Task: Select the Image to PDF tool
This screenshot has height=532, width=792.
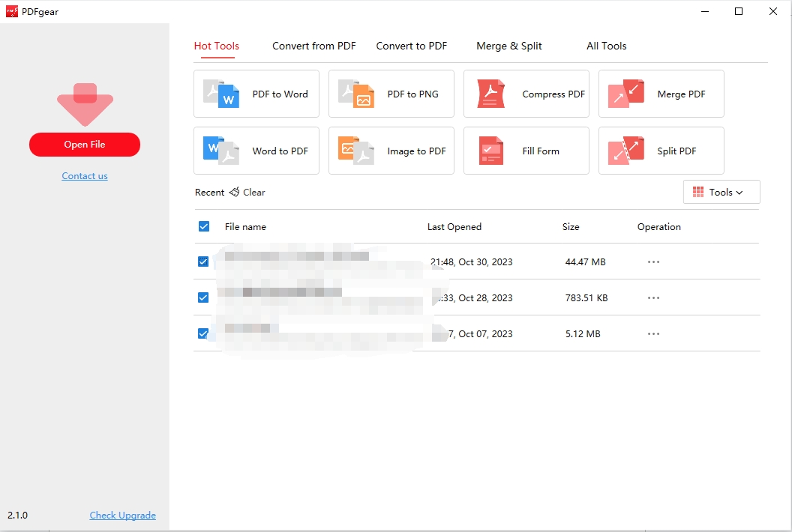Action: pos(391,151)
